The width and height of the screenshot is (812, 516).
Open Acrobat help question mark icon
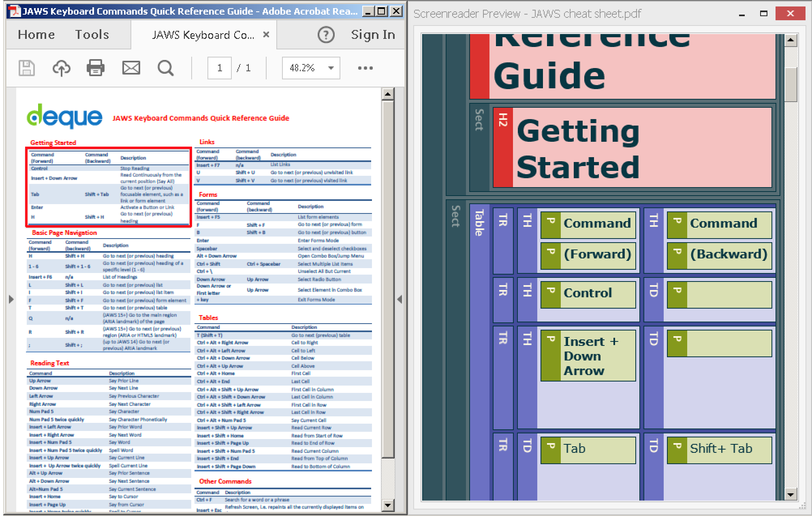point(326,35)
